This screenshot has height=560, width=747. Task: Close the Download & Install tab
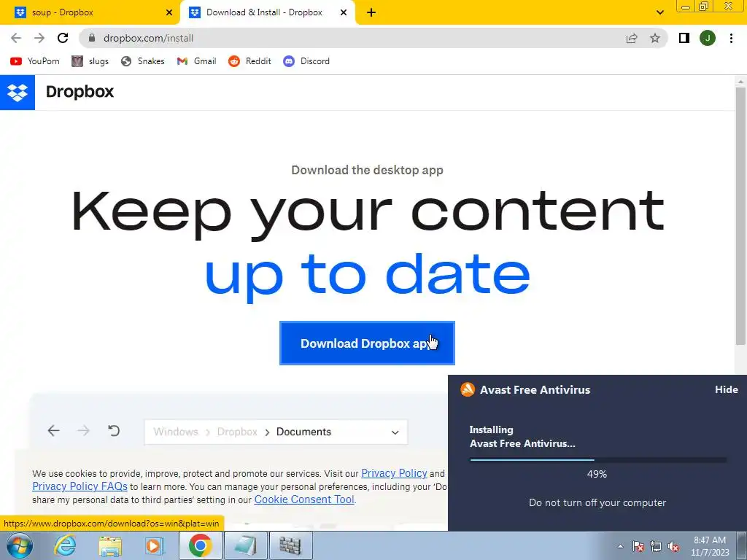tap(344, 13)
